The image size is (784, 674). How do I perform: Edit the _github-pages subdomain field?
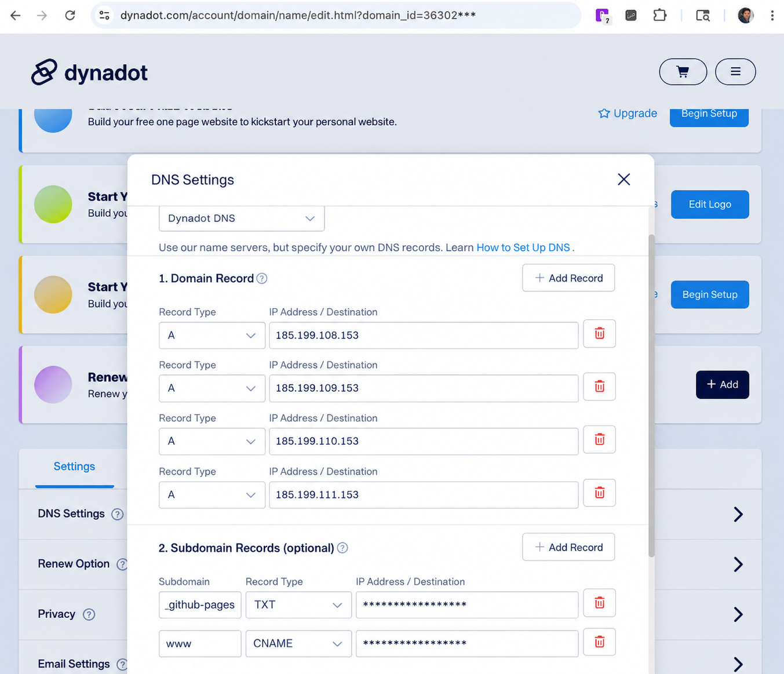[x=200, y=605]
